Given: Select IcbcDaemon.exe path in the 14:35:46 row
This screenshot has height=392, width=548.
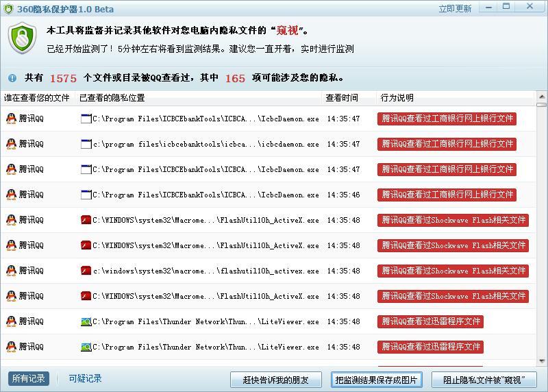Looking at the screenshot, I should pyautogui.click(x=206, y=195).
